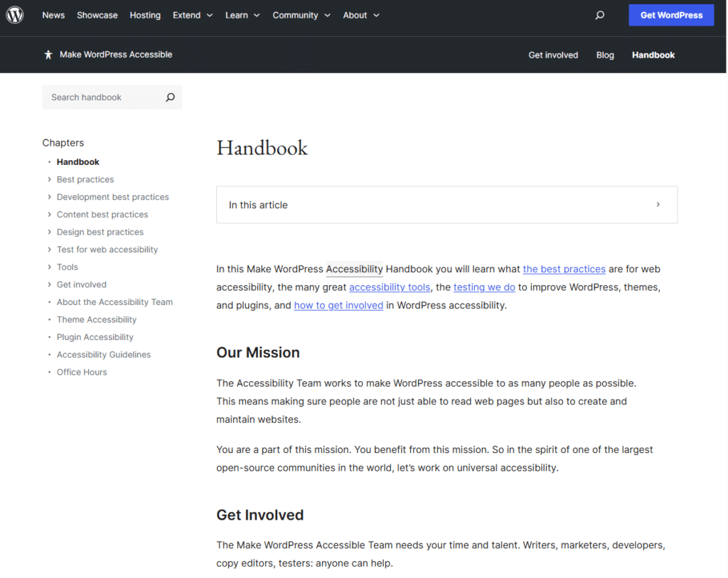This screenshot has width=728, height=578.
Task: Click the Get Involved article heading
Action: 260,515
